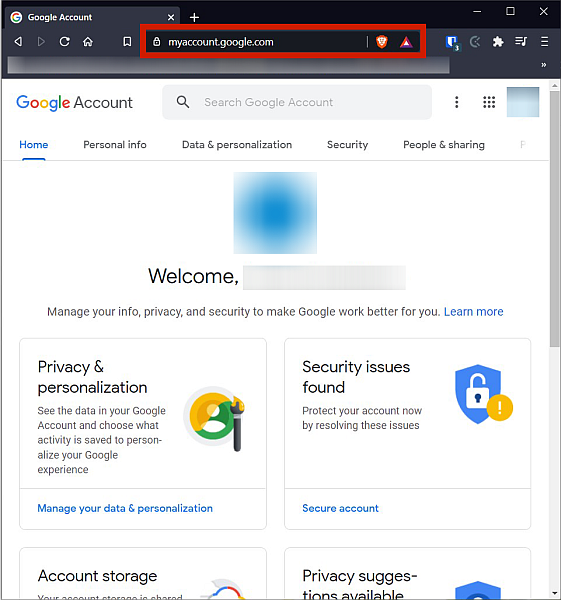Screen dimensions: 561x600
Task: Open the browser hamburger main menu
Action: click(x=544, y=41)
